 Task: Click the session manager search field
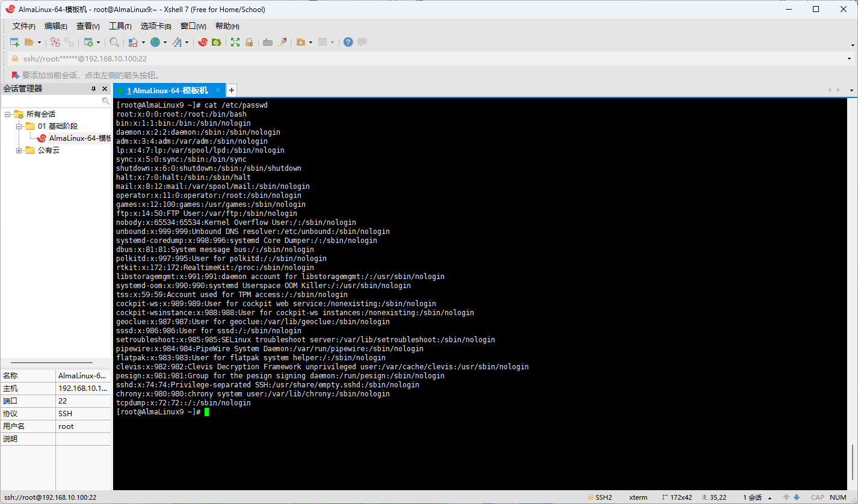click(52, 102)
